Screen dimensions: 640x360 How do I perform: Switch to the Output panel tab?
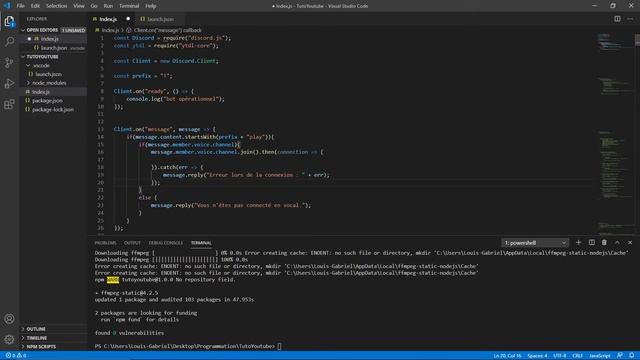point(132,243)
